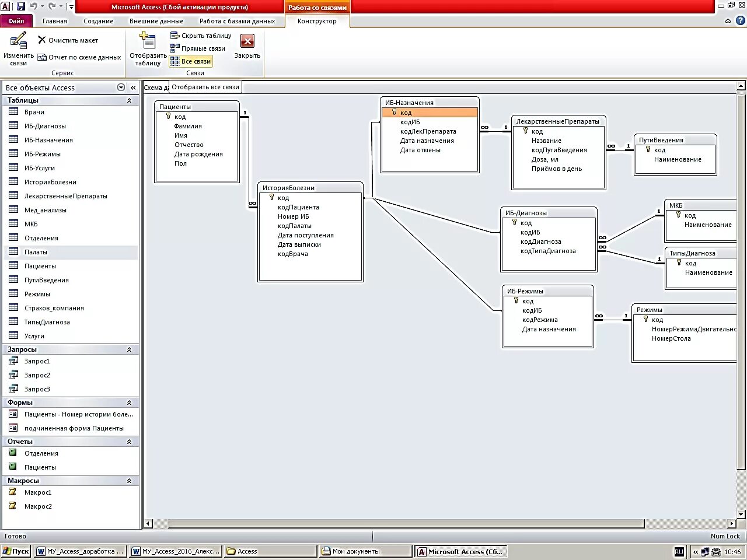This screenshot has height=560, width=747.
Task: Click the Save icon in quick access toolbar
Action: click(x=21, y=6)
